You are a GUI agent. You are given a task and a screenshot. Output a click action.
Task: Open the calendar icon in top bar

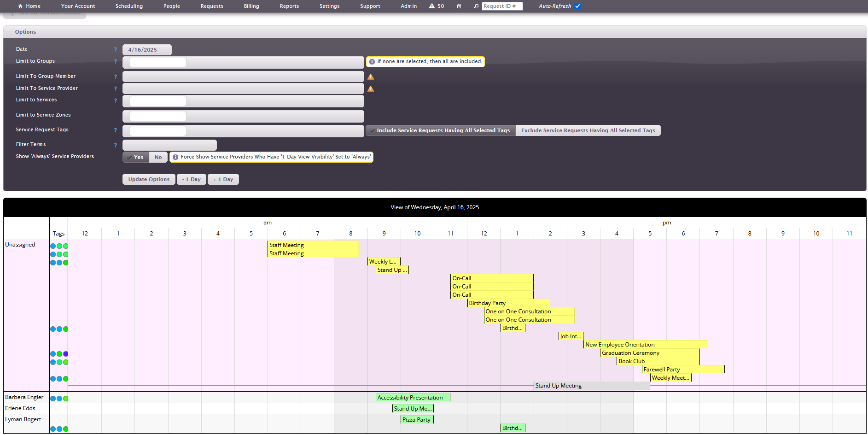tap(459, 6)
